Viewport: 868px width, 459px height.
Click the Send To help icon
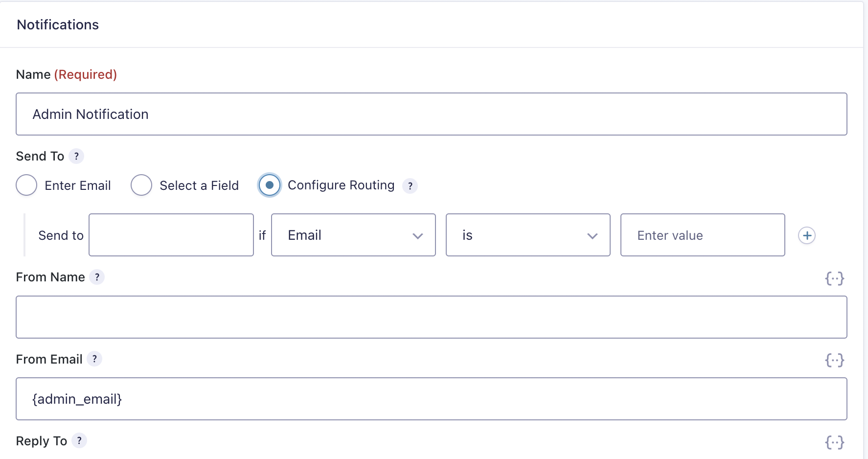(x=76, y=157)
